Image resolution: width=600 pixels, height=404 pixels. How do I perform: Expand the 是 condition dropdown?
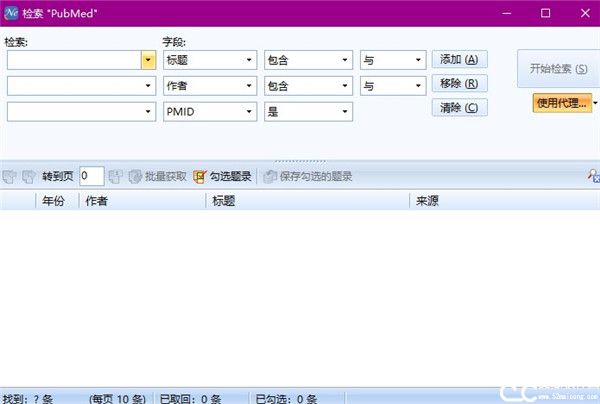pos(345,112)
